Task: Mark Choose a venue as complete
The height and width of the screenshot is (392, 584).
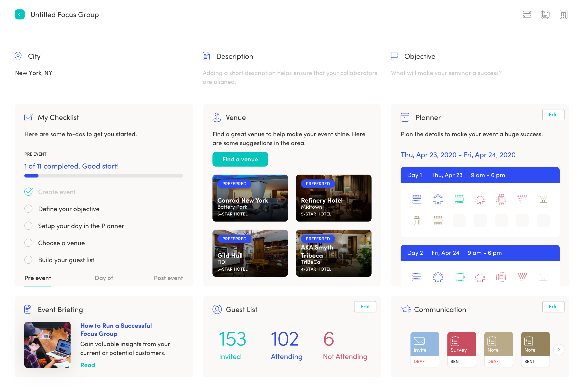Action: 28,243
